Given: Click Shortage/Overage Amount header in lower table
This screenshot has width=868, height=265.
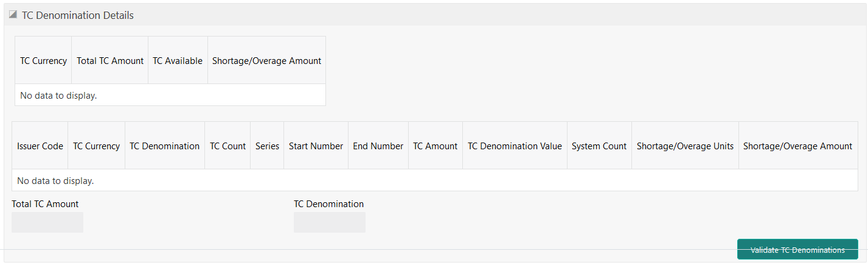Looking at the screenshot, I should [x=797, y=146].
